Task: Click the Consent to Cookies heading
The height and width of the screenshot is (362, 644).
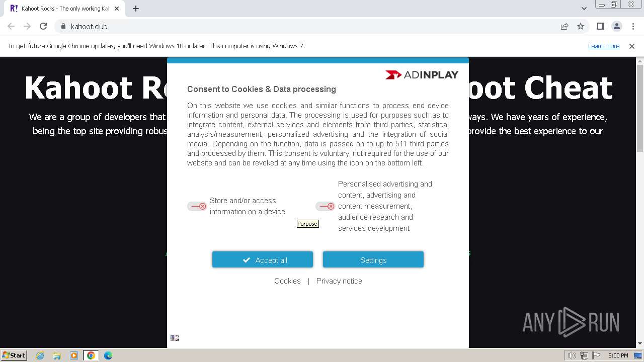Action: click(262, 89)
